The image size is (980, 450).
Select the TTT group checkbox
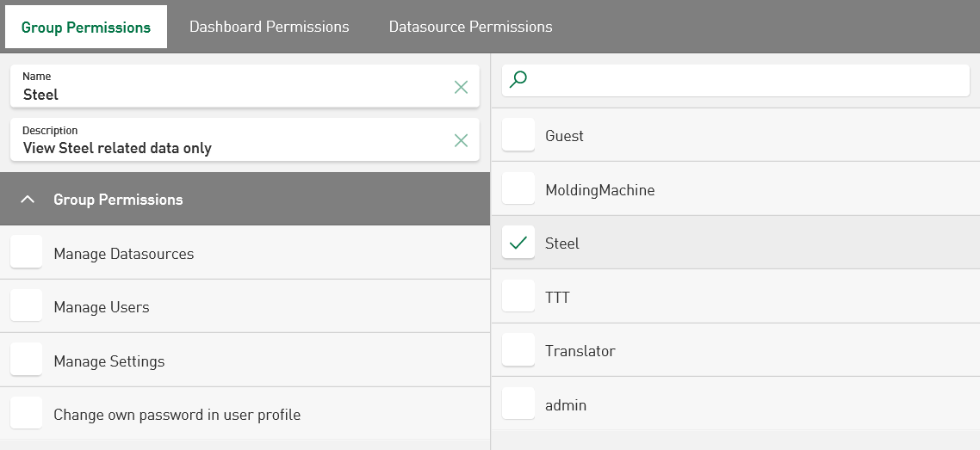pos(518,297)
